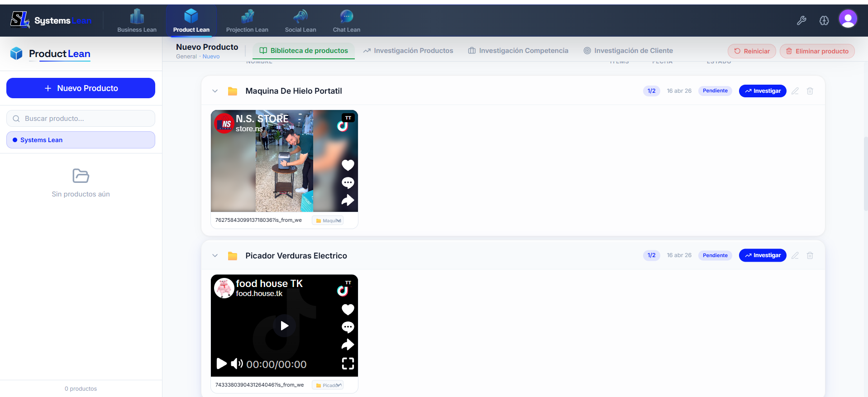868x397 pixels.
Task: Click Pendiente status of Maquina De Hielo
Action: tap(715, 91)
